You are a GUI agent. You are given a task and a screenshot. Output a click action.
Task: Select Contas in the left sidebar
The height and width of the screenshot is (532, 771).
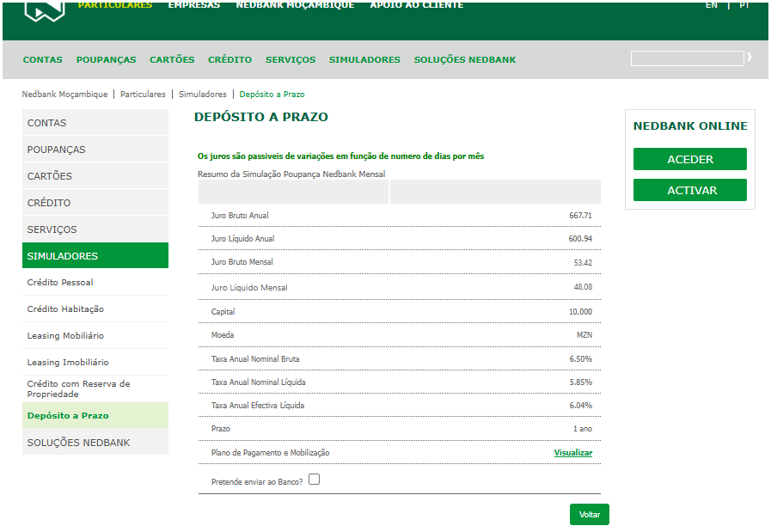tap(95, 122)
